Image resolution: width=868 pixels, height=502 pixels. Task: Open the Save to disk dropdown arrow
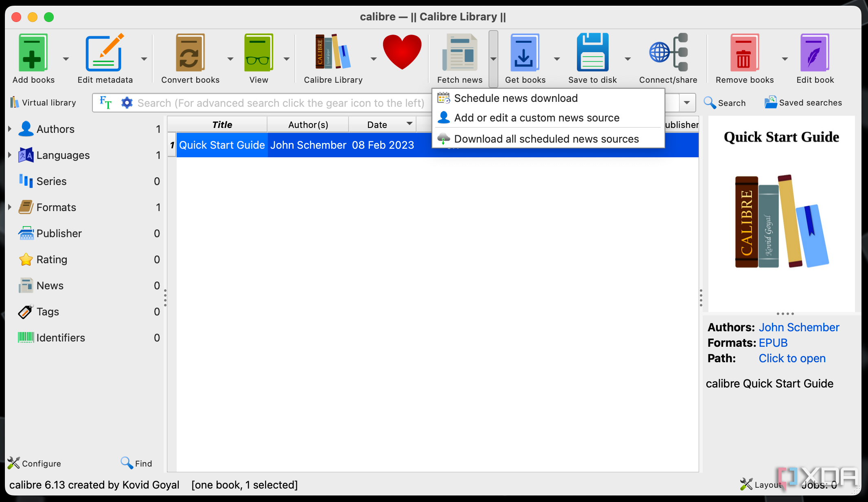point(627,59)
